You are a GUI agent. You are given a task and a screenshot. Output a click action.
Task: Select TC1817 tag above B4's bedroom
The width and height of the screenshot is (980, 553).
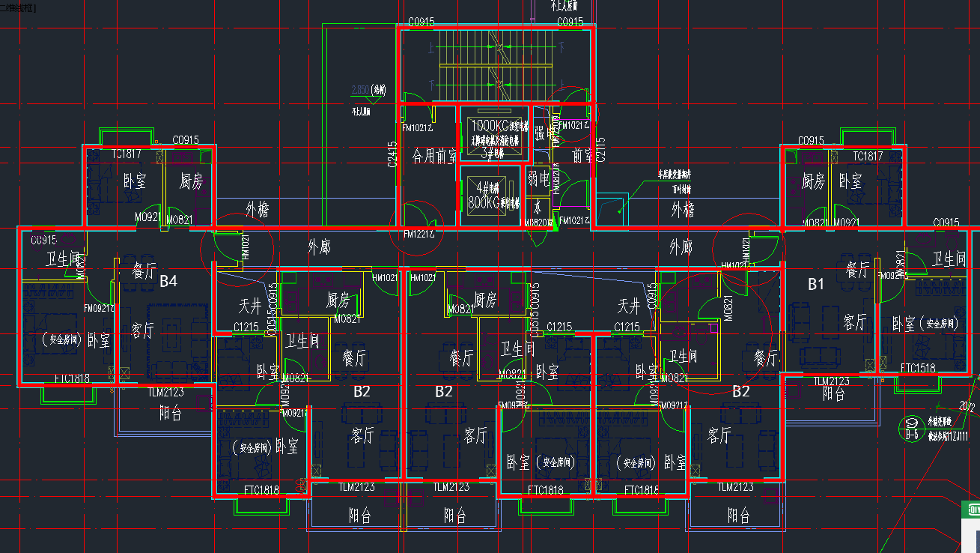pyautogui.click(x=127, y=154)
